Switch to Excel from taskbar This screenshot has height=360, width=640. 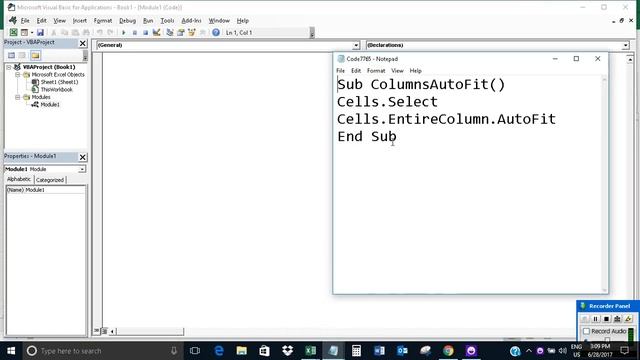click(311, 351)
